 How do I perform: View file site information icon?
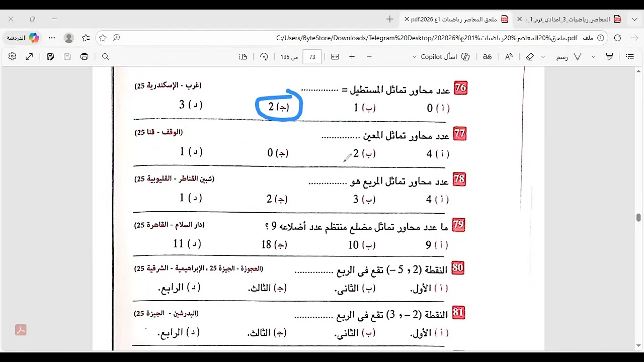click(x=600, y=38)
